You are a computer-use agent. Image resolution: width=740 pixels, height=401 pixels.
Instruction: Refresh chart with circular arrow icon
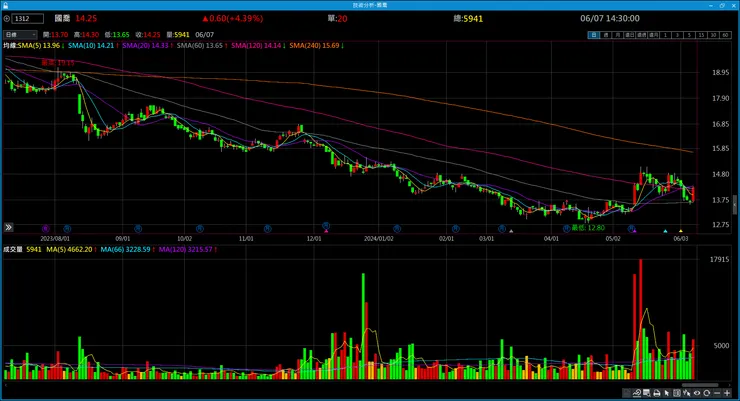[706, 393]
